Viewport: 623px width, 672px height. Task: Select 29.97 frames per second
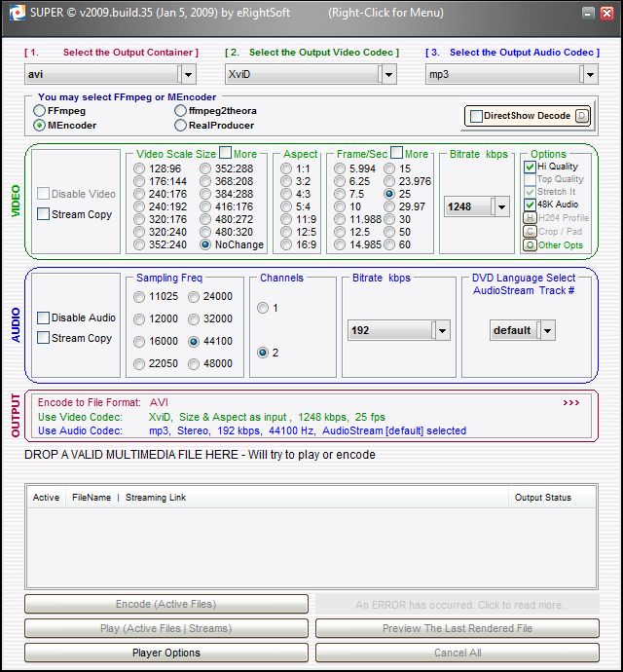pos(389,207)
